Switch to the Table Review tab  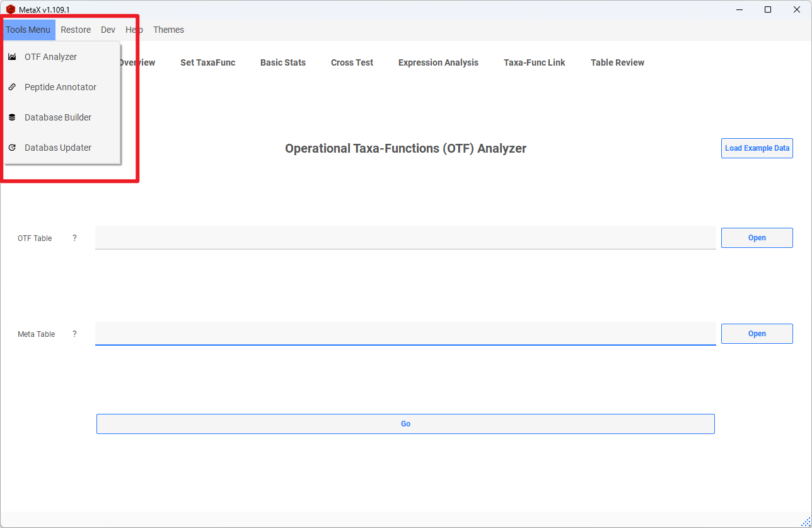click(618, 62)
